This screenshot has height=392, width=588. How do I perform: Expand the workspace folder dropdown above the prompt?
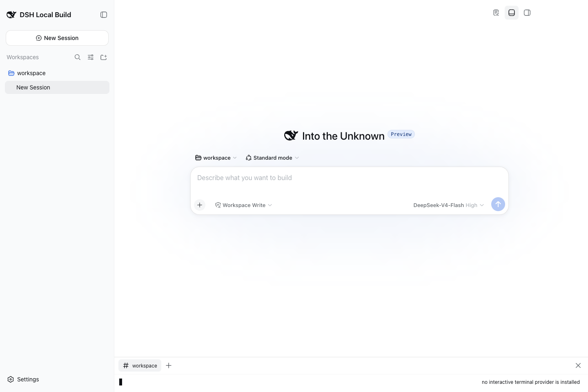216,158
